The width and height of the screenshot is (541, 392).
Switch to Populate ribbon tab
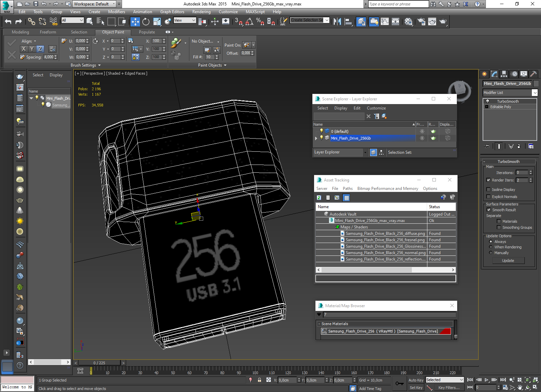coord(147,32)
